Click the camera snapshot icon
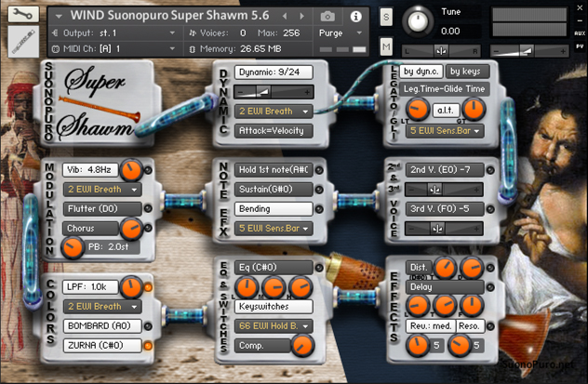Image resolution: width=588 pixels, height=384 pixels. point(327,16)
